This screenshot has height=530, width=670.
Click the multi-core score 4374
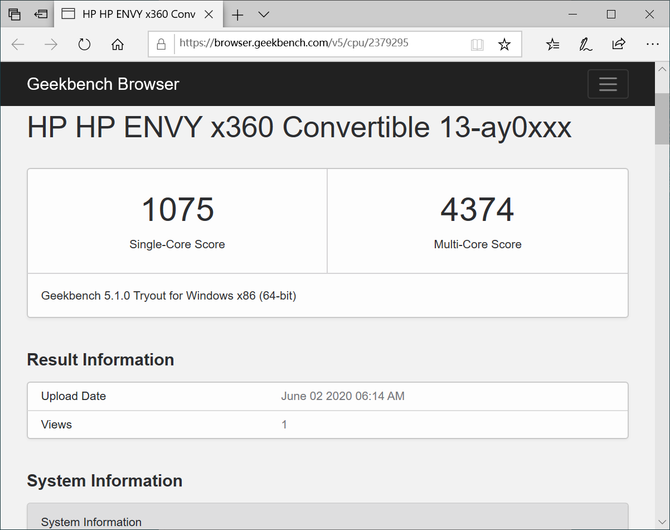tap(477, 209)
